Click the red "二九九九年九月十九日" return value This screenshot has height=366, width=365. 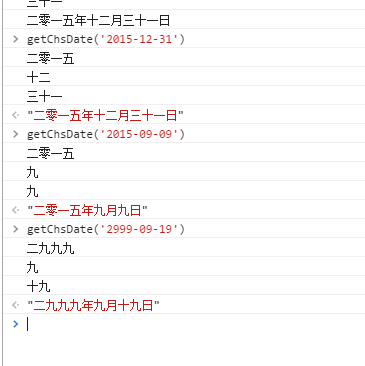(x=93, y=305)
